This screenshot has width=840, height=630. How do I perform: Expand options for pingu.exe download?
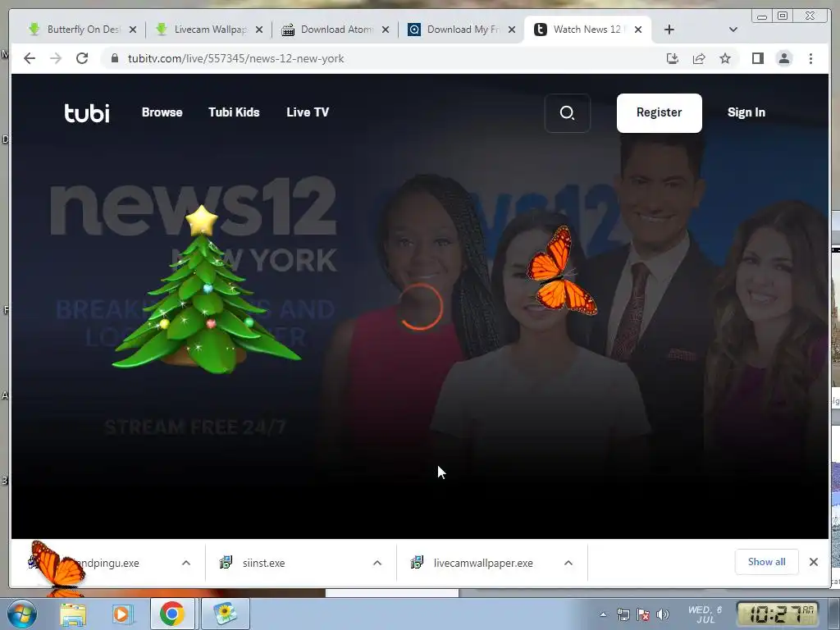(x=186, y=563)
